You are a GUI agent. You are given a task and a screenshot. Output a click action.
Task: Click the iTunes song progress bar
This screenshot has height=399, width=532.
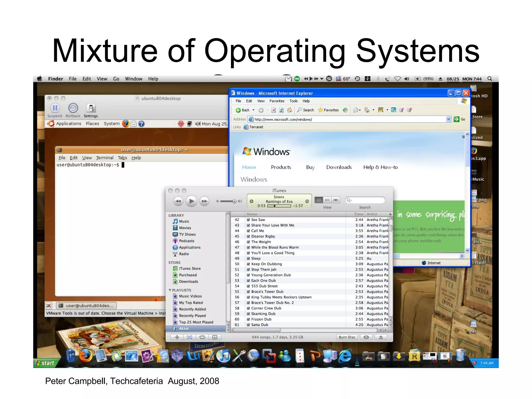pos(279,206)
